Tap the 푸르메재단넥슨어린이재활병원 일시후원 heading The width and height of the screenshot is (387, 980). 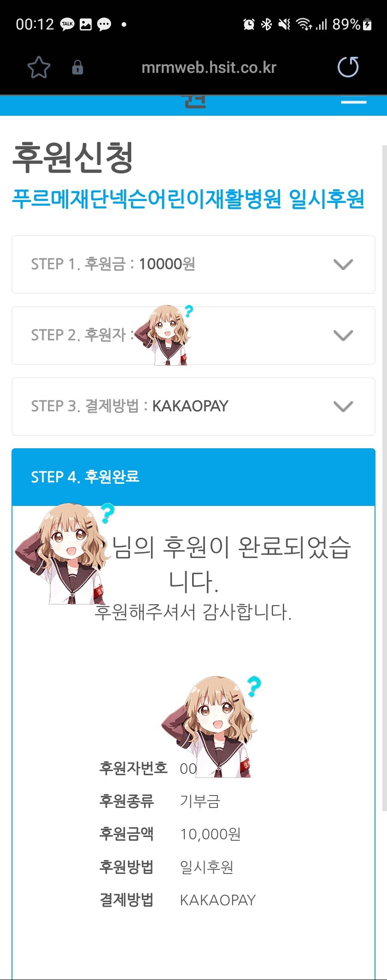188,199
